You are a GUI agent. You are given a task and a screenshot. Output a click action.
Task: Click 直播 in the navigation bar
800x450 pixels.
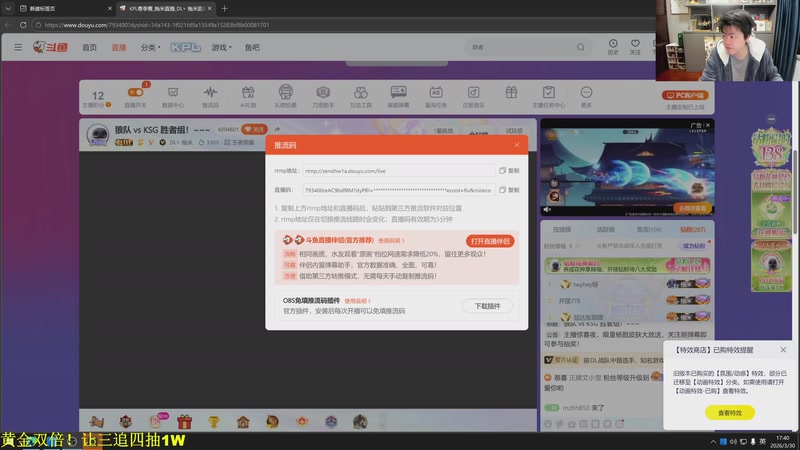[x=119, y=47]
